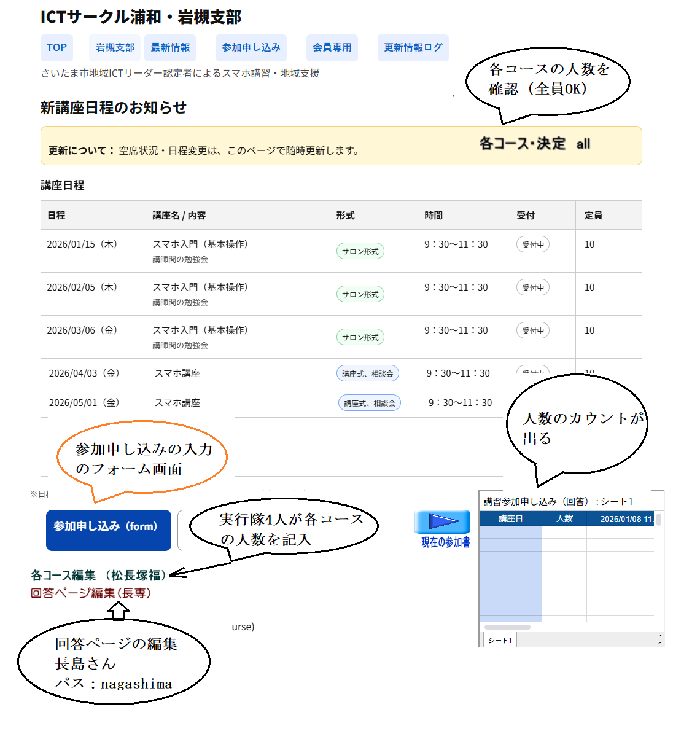Open the 岩槻支部 nav item
Screen dimensions: 700x742
pyautogui.click(x=115, y=47)
